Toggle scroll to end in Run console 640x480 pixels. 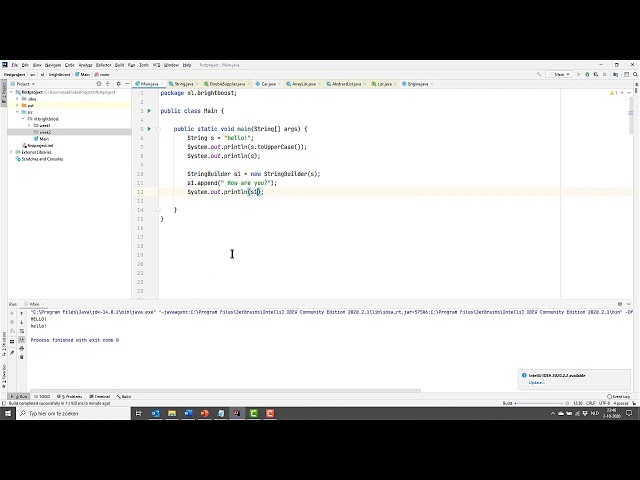(22, 340)
